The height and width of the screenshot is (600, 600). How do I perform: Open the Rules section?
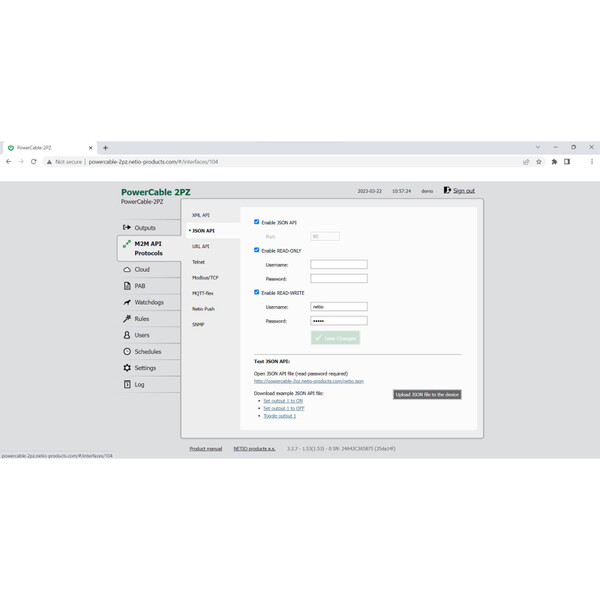click(x=142, y=319)
